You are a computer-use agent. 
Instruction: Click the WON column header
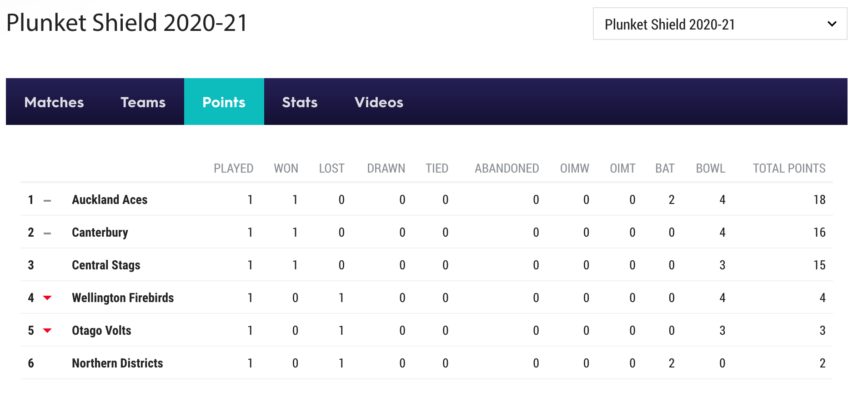[x=286, y=169]
